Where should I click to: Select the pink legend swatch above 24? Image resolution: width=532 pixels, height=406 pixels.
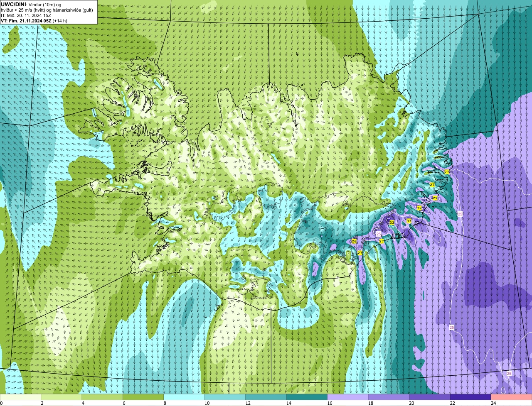coord(512,397)
